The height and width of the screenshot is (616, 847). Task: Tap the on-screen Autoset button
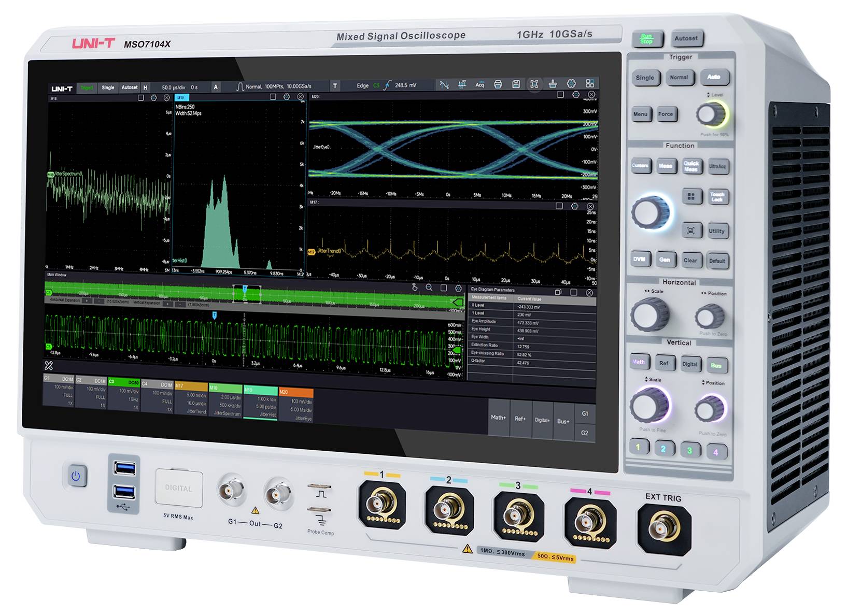pyautogui.click(x=130, y=88)
